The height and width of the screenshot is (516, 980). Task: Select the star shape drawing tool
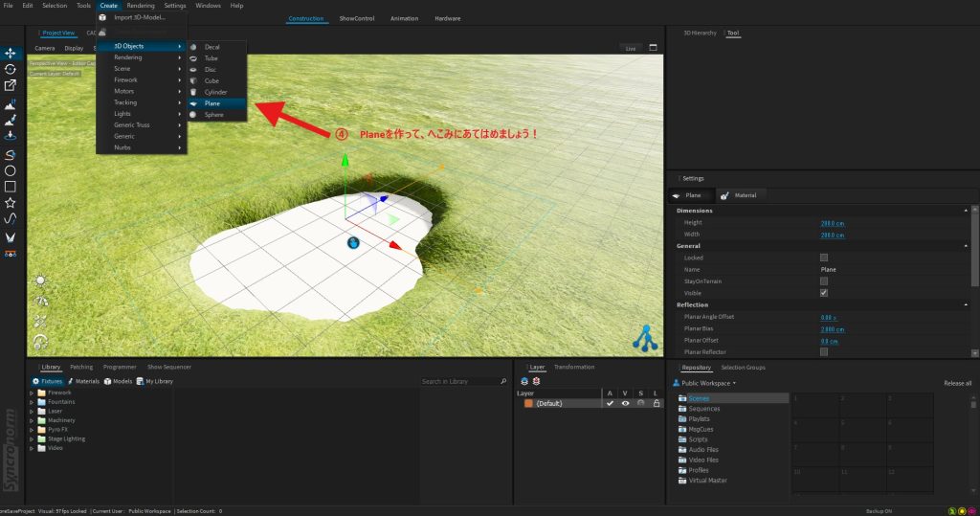11,203
